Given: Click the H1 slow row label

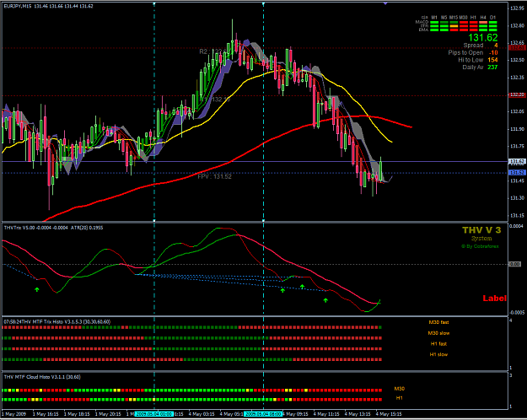Looking at the screenshot, I should 438,354.
